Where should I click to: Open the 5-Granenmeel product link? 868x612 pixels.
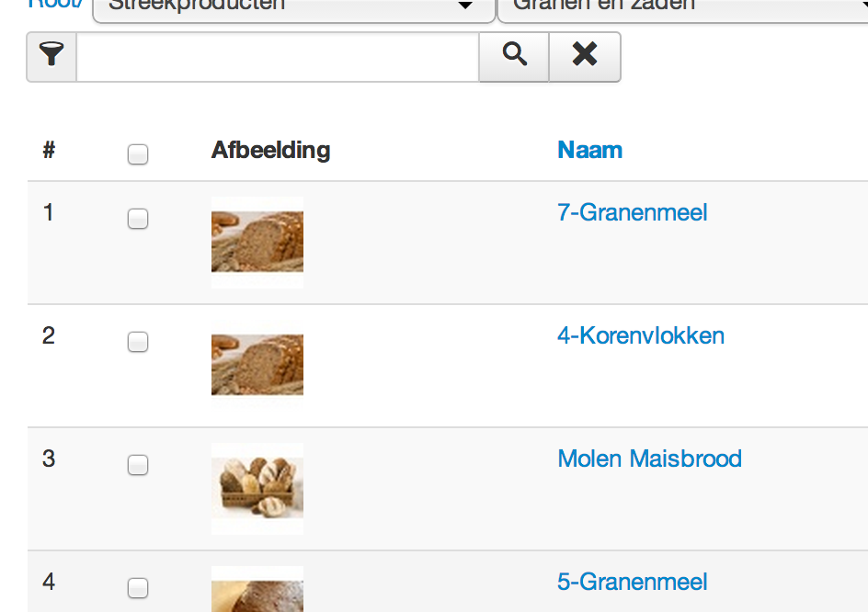(x=633, y=583)
